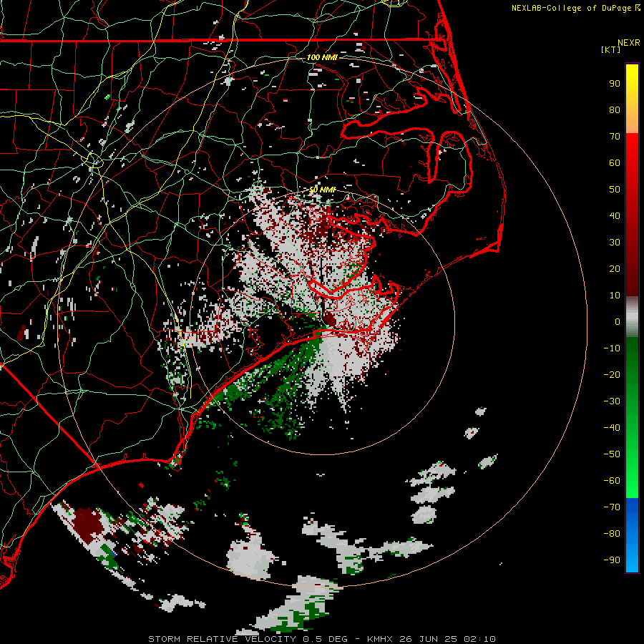Click the -60 knot label on the scale
The width and height of the screenshot is (644, 644).
612,481
